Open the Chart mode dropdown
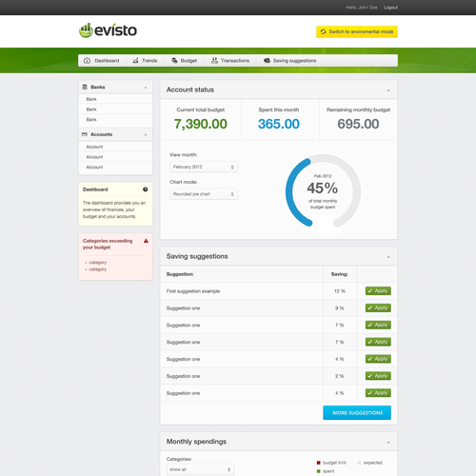This screenshot has width=476, height=476. pyautogui.click(x=204, y=194)
